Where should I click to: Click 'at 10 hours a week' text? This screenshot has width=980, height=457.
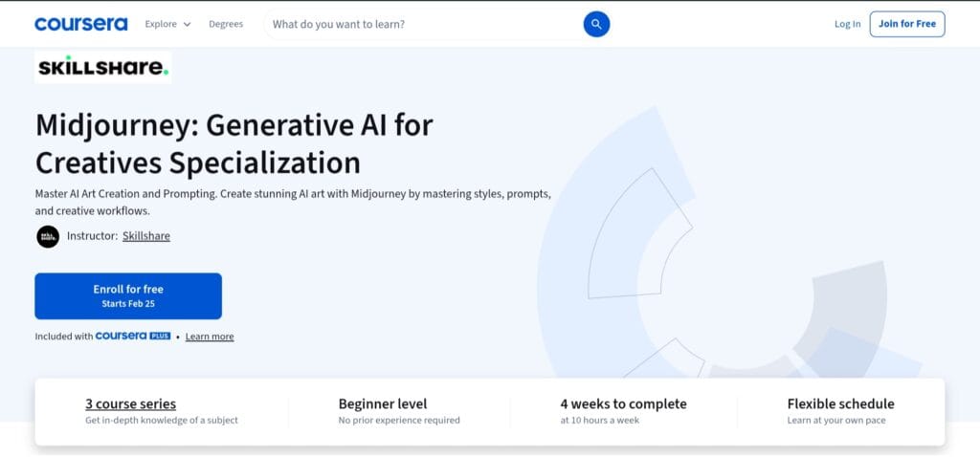600,420
